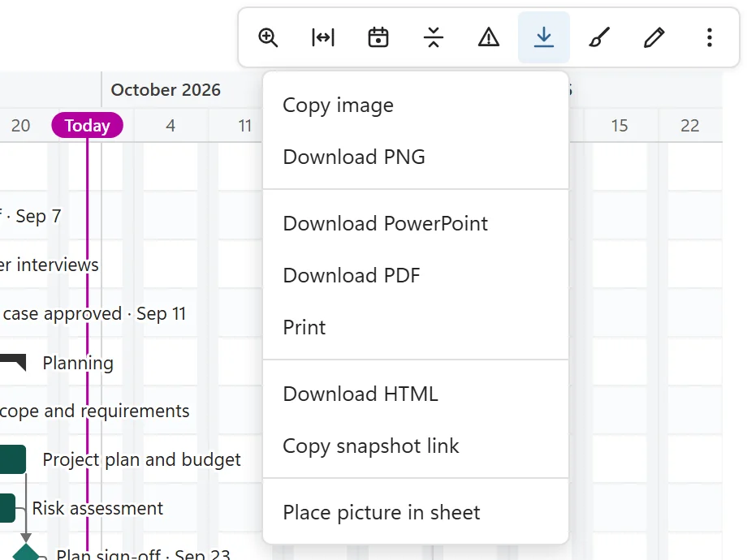The height and width of the screenshot is (560, 747).
Task: Click the fit-to-width icon
Action: [323, 37]
